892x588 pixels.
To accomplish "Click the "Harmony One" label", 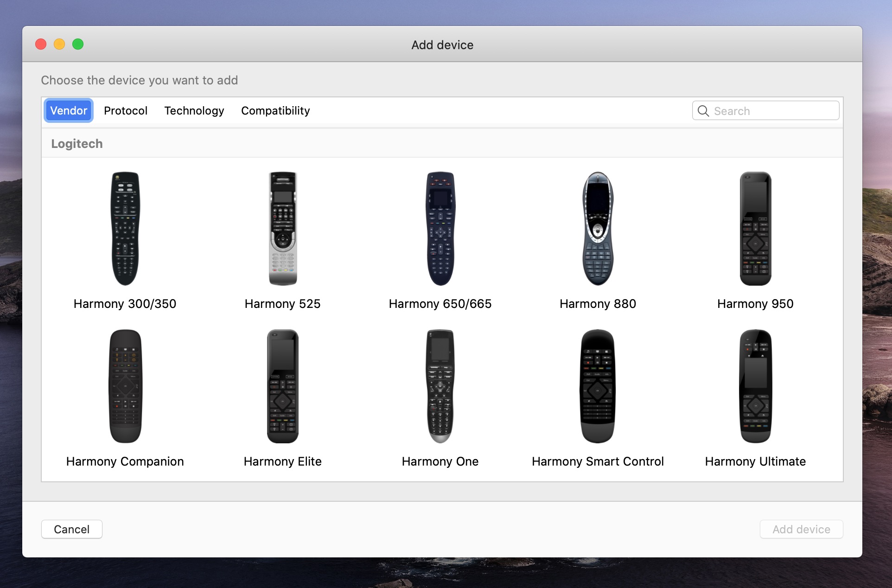I will click(x=440, y=461).
